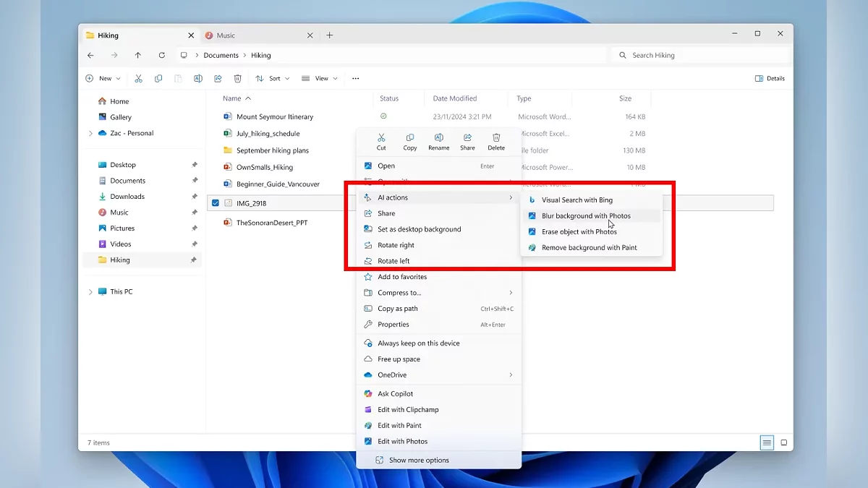
Task: Uncheck the IMG_2918 file checkbox
Action: 215,203
